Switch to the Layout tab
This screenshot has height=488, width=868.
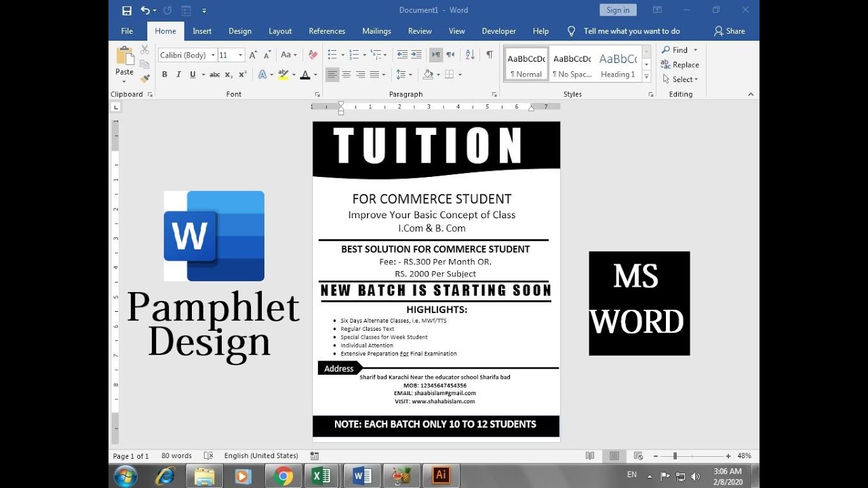click(x=280, y=31)
